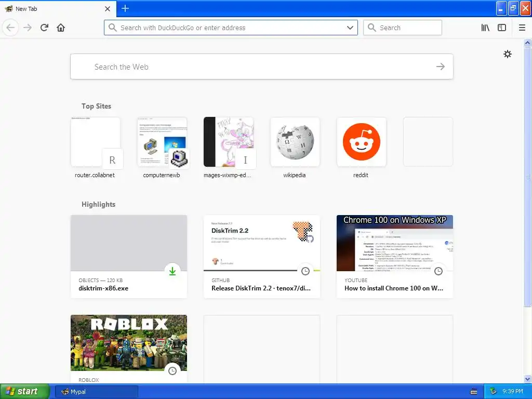Reload the current page
Screen dimensions: 532x399
pos(44,28)
